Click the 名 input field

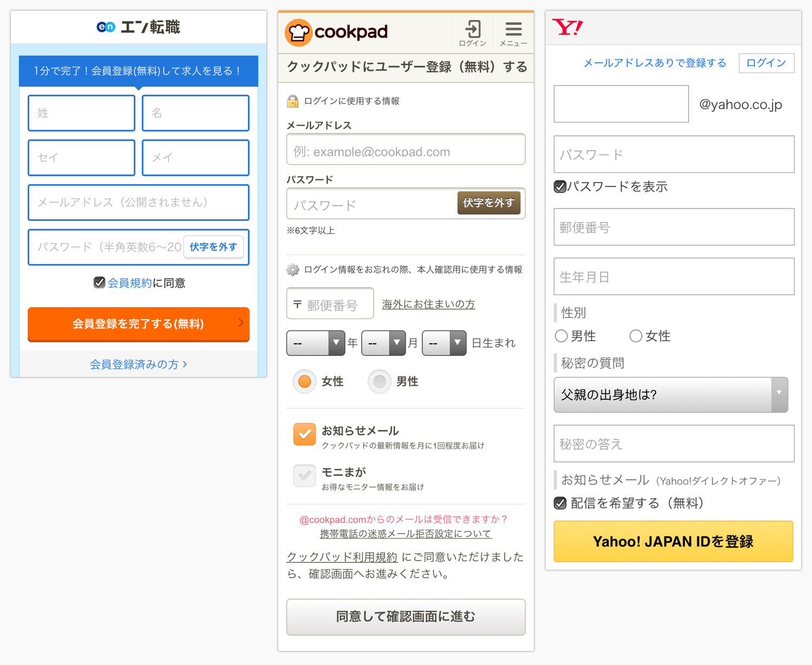pos(195,113)
